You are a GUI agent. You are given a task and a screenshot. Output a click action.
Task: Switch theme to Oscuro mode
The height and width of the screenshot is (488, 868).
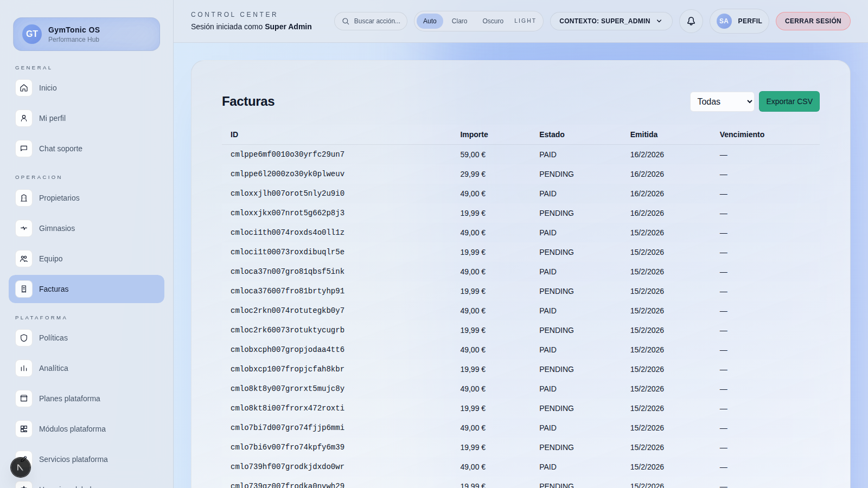point(493,21)
